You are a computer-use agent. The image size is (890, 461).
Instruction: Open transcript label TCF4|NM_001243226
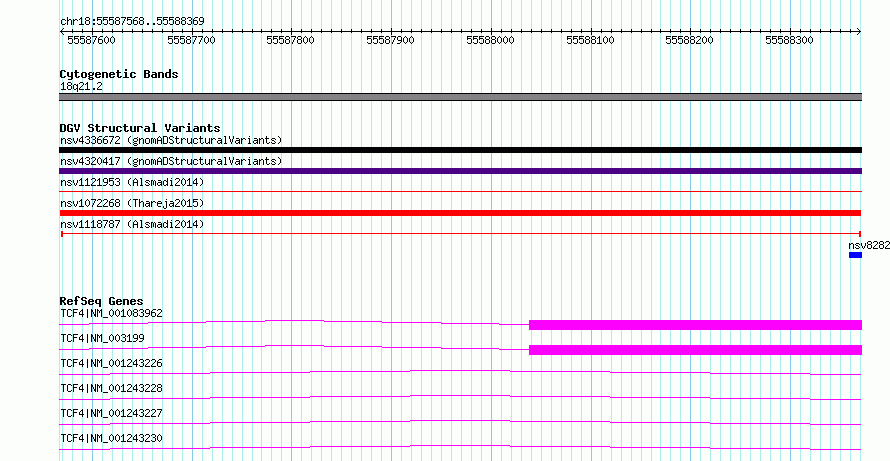111,363
